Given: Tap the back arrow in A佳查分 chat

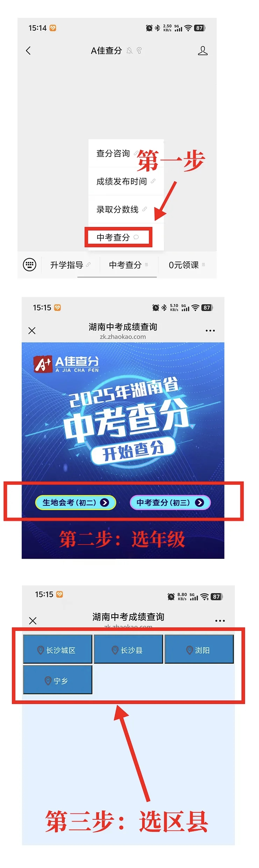Looking at the screenshot, I should pyautogui.click(x=28, y=51).
